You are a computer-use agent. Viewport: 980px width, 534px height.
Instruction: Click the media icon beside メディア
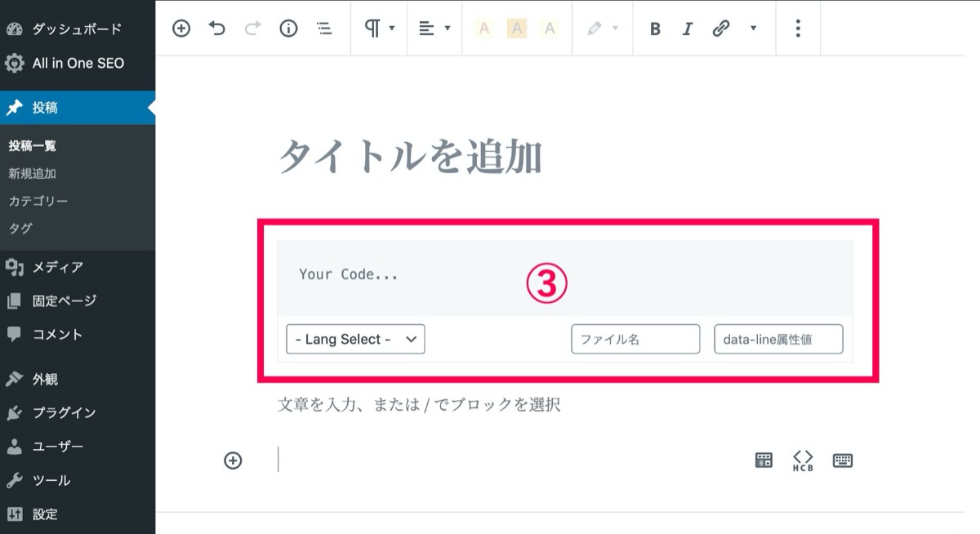tap(14, 267)
